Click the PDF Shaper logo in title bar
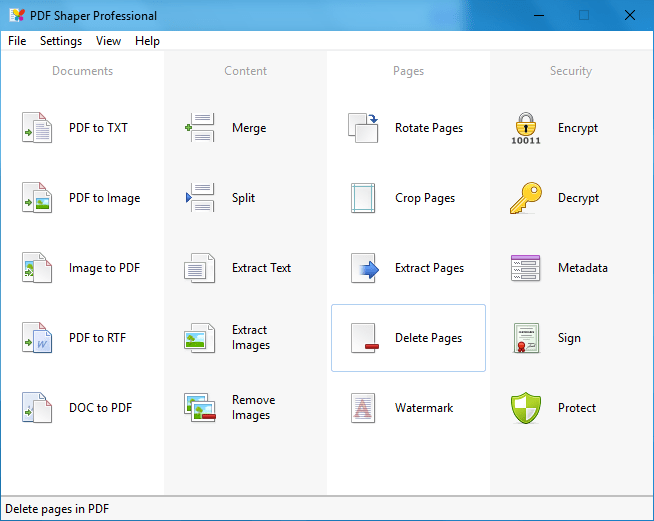This screenshot has height=521, width=654. click(17, 15)
